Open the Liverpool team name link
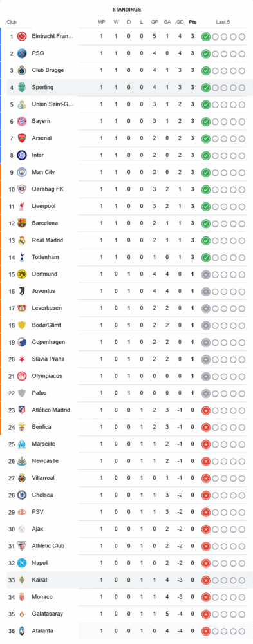Viewport: 253px width, 644px height. (x=44, y=206)
